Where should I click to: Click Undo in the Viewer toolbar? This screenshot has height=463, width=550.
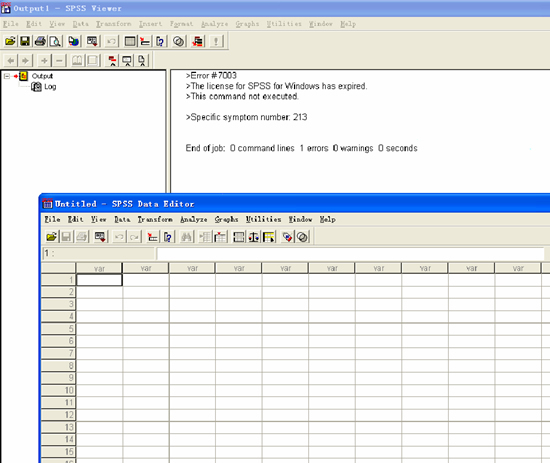[x=111, y=41]
